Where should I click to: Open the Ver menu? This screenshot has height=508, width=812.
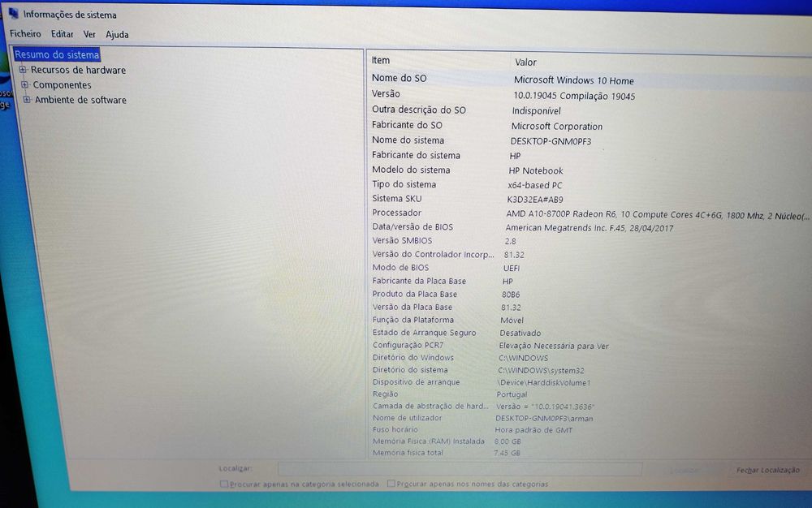89,34
